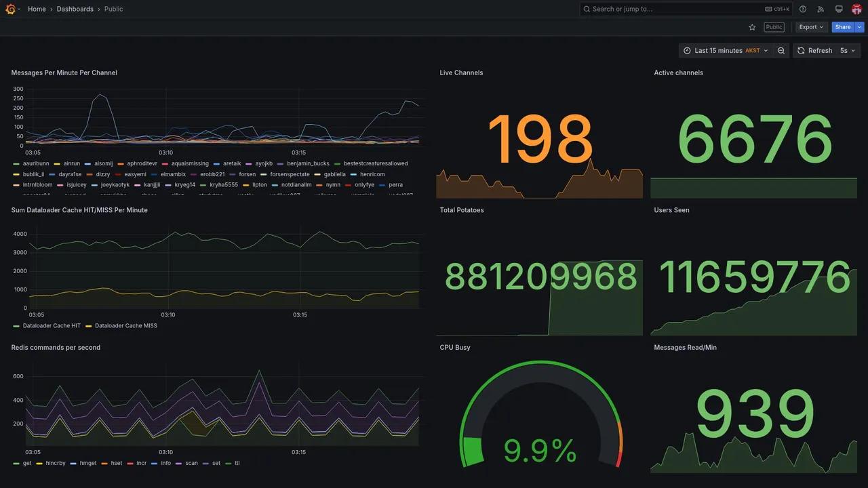Click the monitor icon in top bar
This screenshot has height=488, width=868.
click(839, 9)
